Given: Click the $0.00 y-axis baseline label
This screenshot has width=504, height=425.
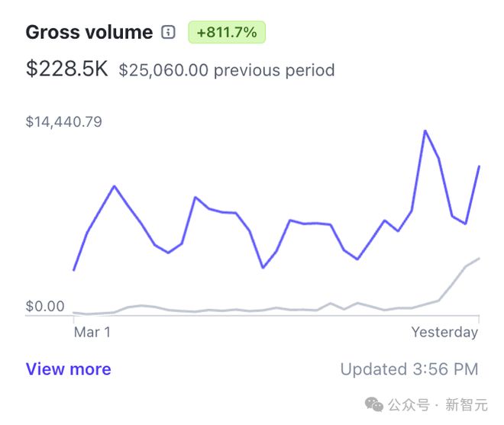Looking at the screenshot, I should click(x=45, y=306).
